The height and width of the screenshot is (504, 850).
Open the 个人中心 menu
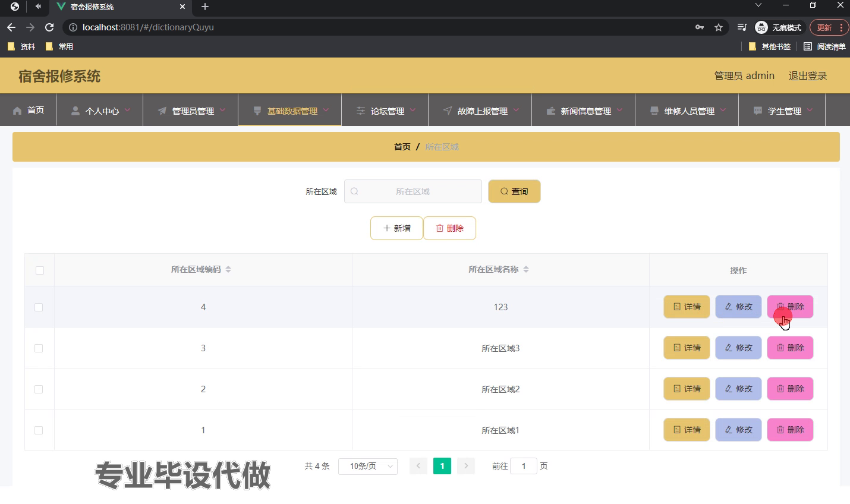pyautogui.click(x=100, y=111)
